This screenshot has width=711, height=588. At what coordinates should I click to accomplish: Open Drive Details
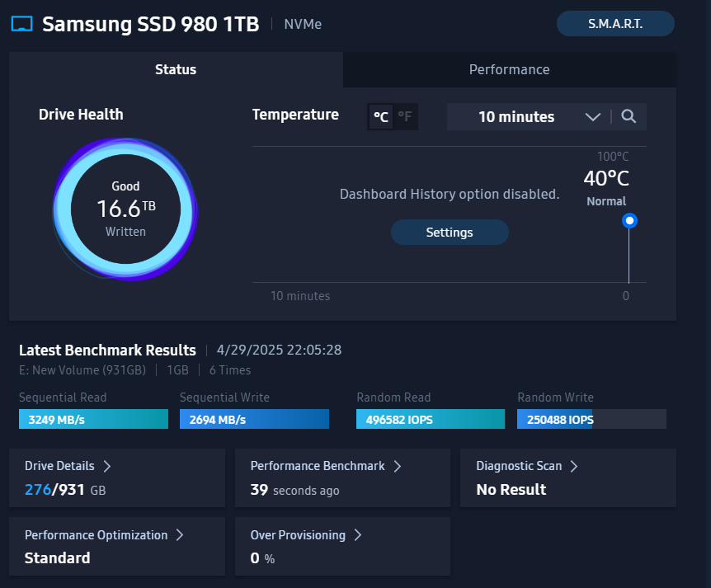(117, 477)
